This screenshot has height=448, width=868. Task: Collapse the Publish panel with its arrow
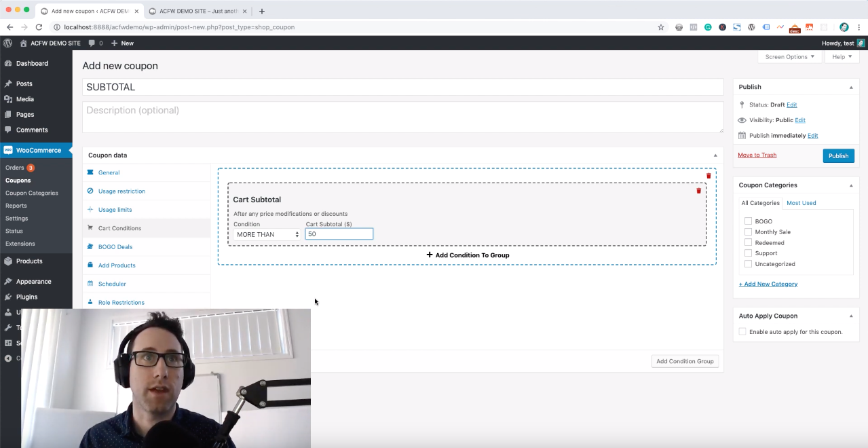tap(850, 87)
